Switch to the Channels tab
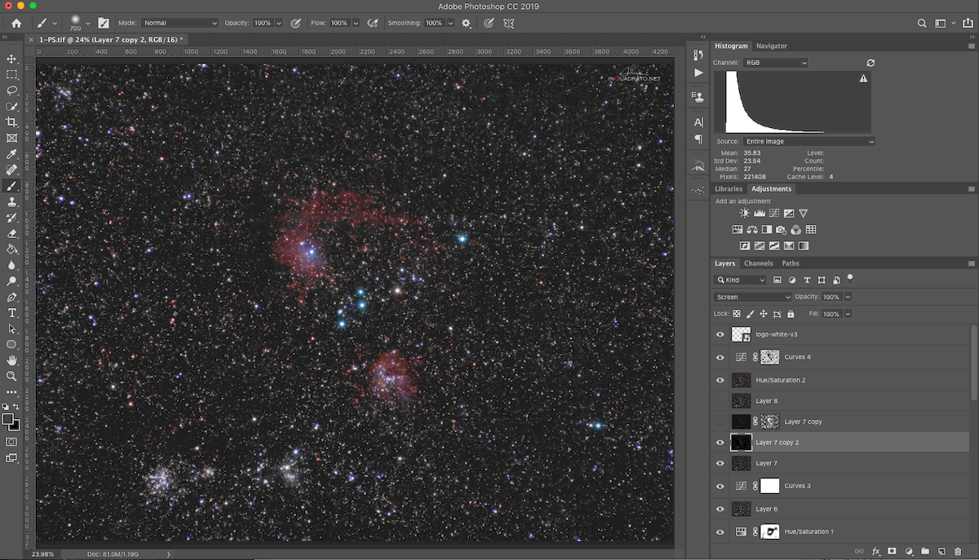 click(x=758, y=263)
